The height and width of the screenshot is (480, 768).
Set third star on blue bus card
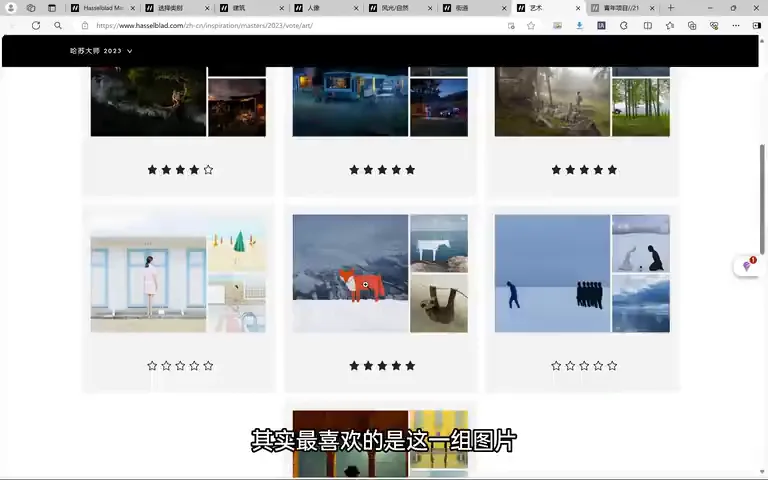coord(382,170)
